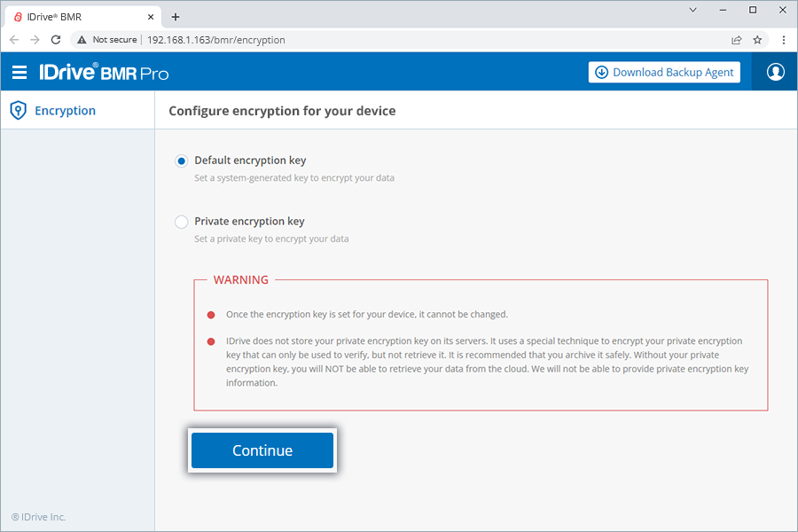Click the Encryption shield icon in sidebar

[17, 110]
